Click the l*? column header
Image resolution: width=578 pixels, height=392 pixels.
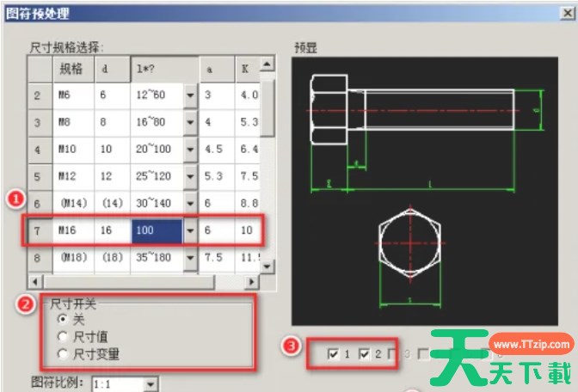click(x=165, y=69)
